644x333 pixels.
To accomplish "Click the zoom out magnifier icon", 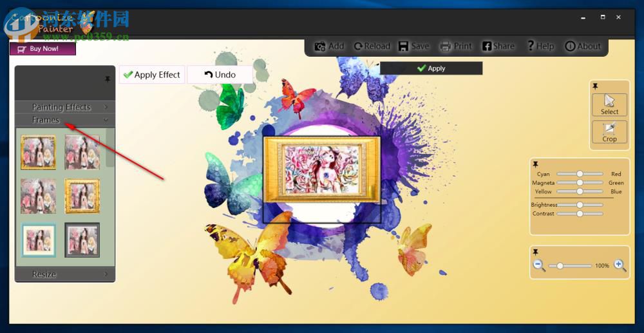I will (539, 265).
